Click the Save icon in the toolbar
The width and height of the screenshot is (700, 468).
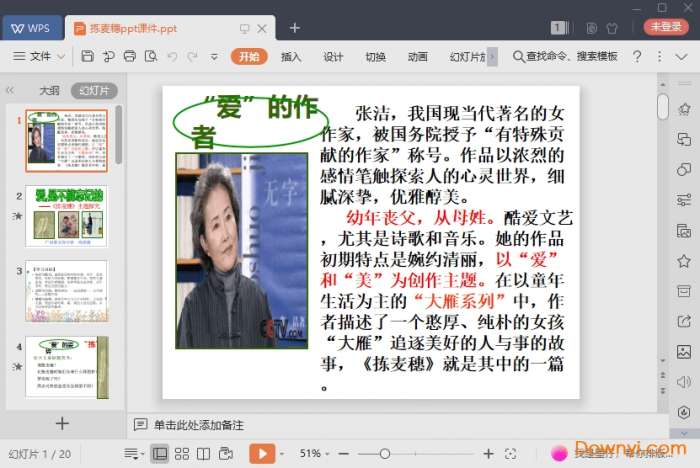point(88,56)
